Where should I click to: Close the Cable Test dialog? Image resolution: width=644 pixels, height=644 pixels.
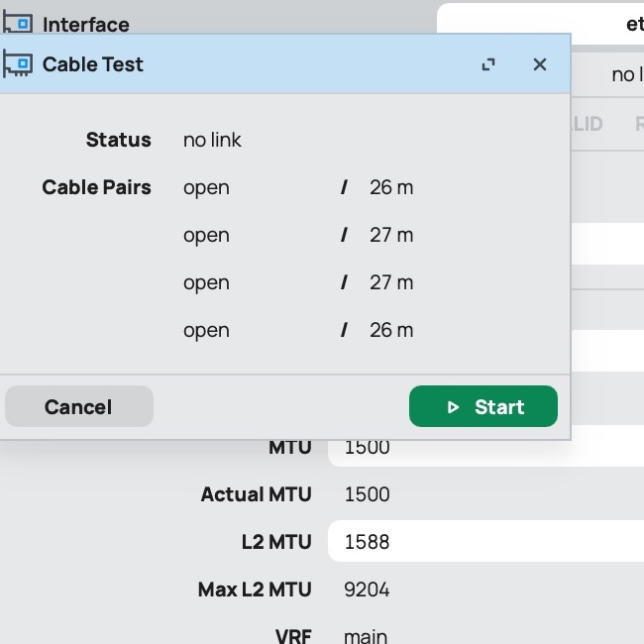(540, 64)
